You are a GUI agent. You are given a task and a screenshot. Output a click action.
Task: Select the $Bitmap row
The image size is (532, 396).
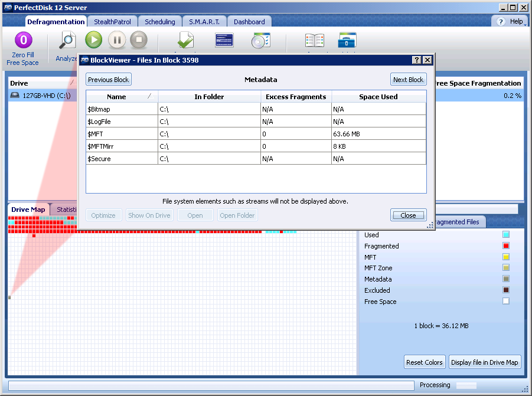[256, 109]
